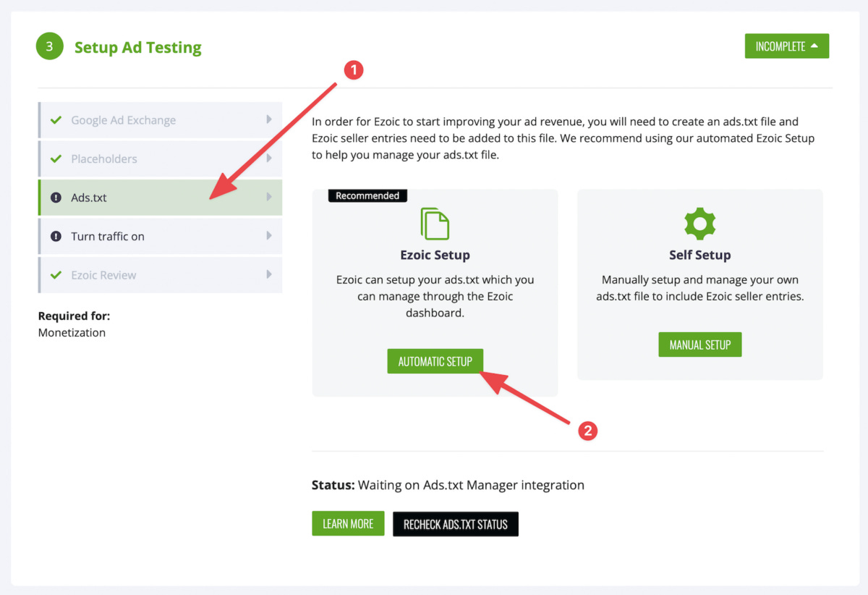Click the LEARN MORE button

348,523
